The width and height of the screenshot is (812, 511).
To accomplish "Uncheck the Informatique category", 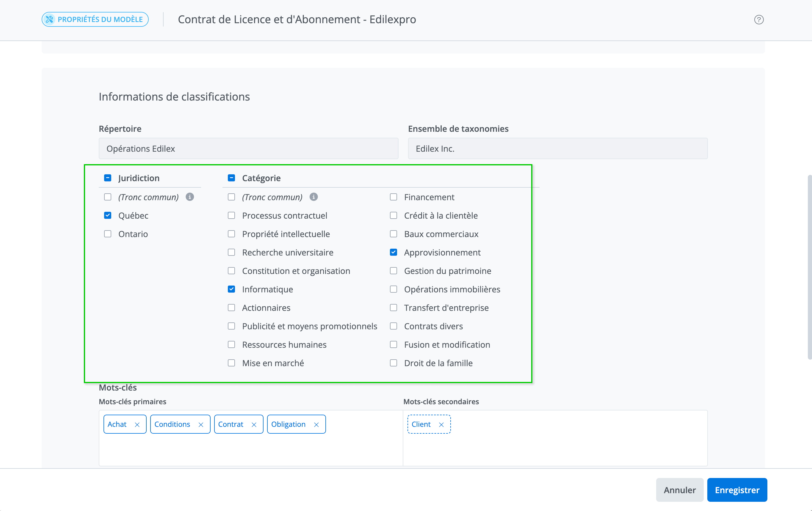I will [231, 289].
